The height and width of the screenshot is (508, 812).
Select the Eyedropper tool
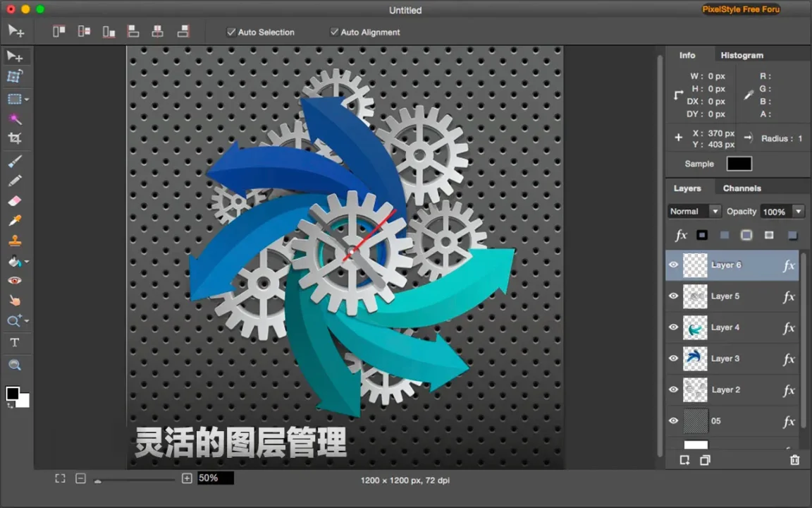(x=15, y=220)
